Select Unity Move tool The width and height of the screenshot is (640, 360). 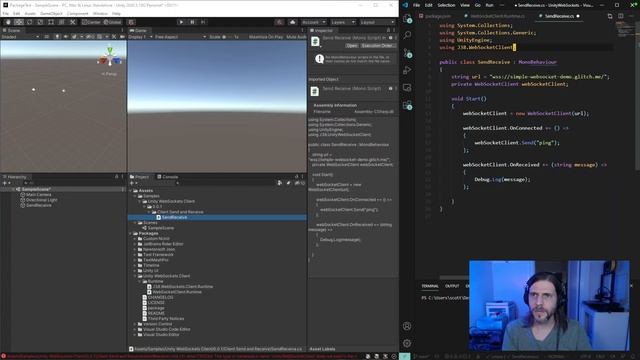pos(19,22)
